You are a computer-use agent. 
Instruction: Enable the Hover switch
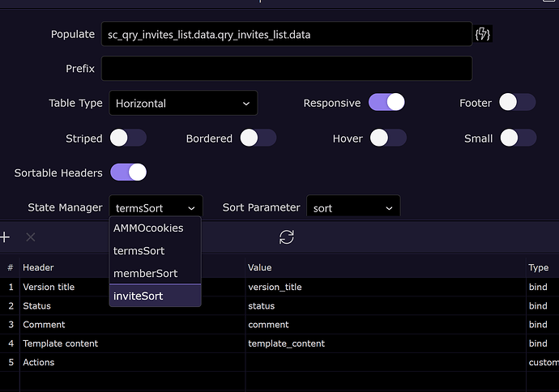click(388, 138)
